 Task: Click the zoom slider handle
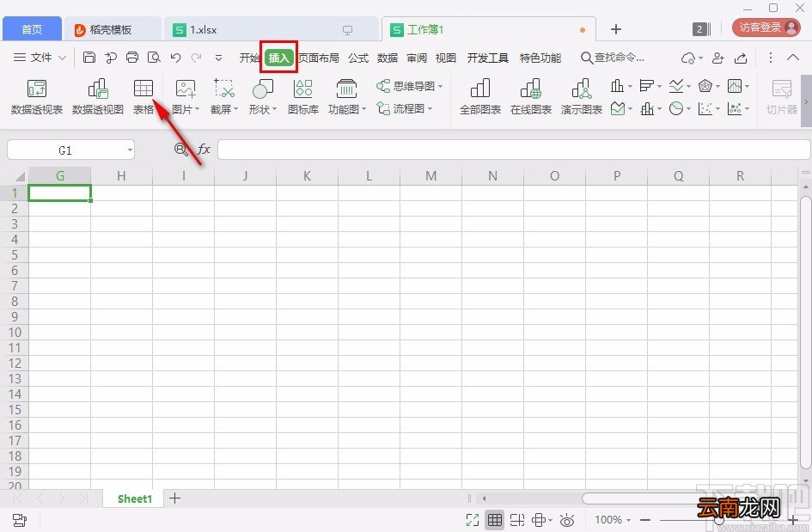(720, 520)
